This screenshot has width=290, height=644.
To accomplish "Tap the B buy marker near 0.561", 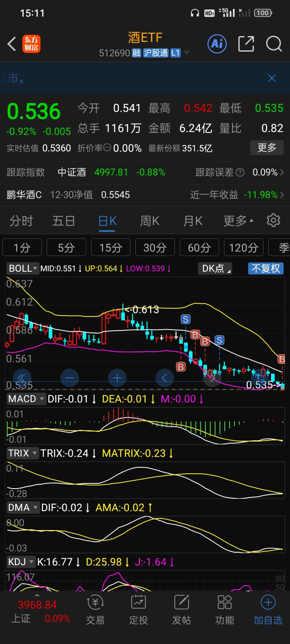I will coord(181,367).
